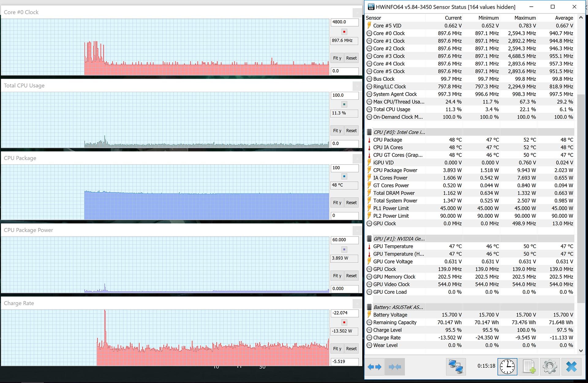Image resolution: width=588 pixels, height=383 pixels.
Task: Click the circle icon beside Wear Level
Action: [369, 345]
